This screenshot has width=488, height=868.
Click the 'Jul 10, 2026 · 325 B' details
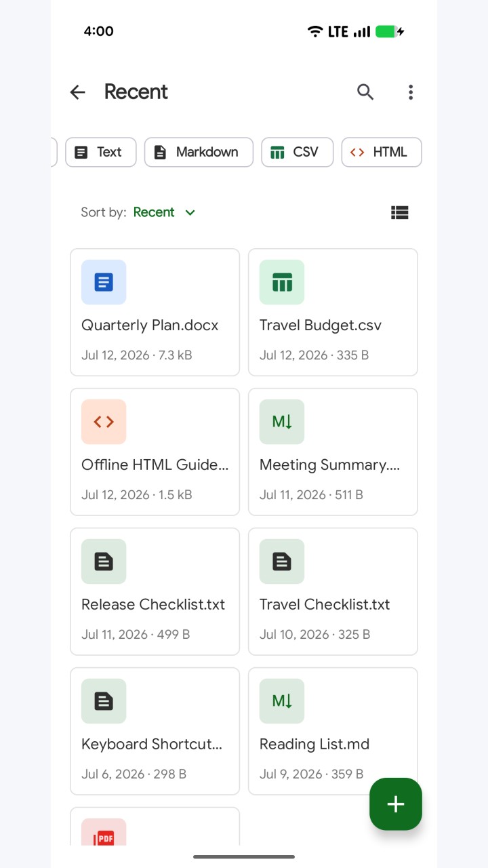pos(315,635)
